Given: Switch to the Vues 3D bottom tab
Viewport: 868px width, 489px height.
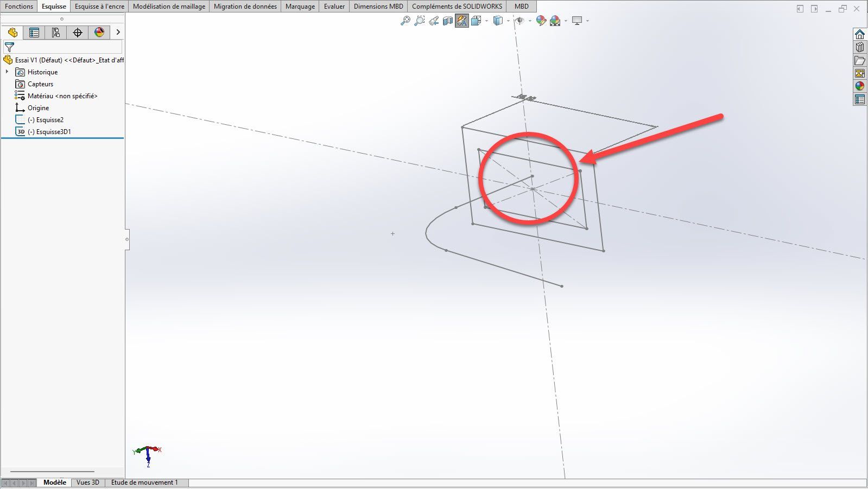Looking at the screenshot, I should coord(88,482).
